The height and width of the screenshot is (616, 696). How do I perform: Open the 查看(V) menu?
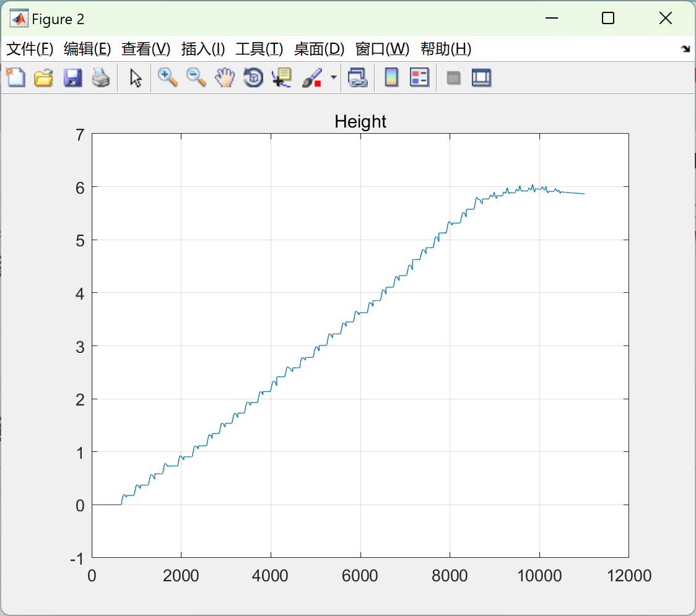(x=146, y=49)
